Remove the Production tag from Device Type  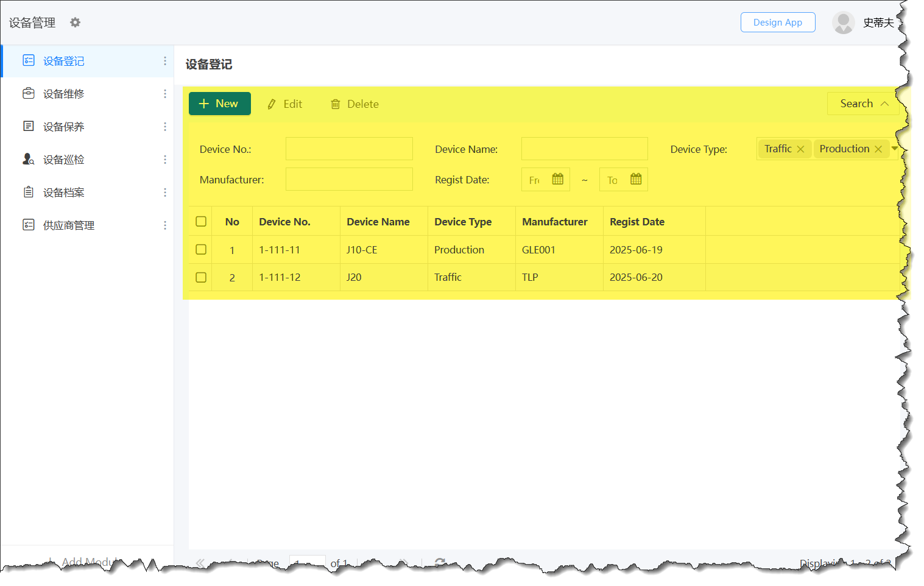click(878, 149)
